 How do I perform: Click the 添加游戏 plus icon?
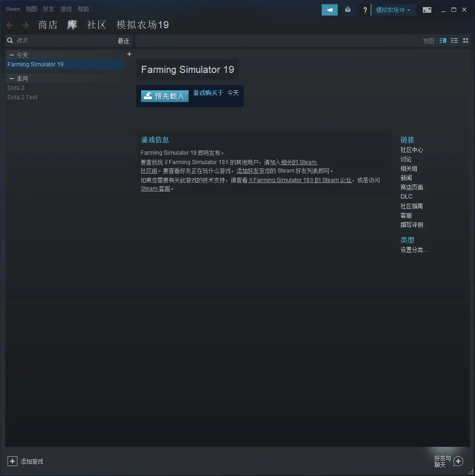pyautogui.click(x=12, y=461)
